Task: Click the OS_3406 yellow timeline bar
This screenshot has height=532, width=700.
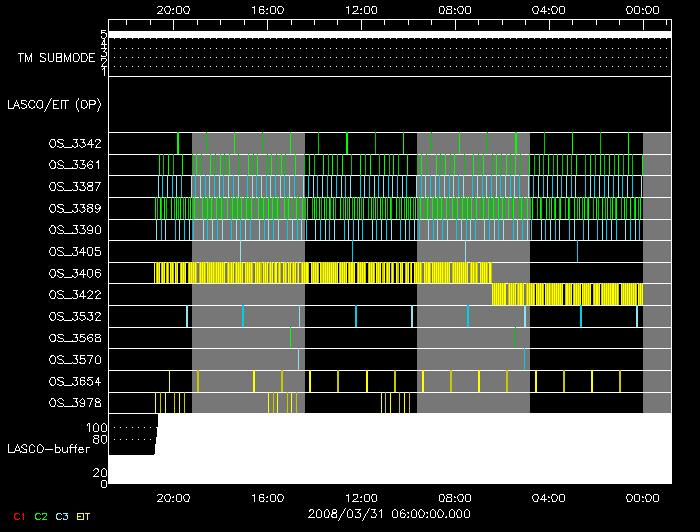Action: coord(322,273)
